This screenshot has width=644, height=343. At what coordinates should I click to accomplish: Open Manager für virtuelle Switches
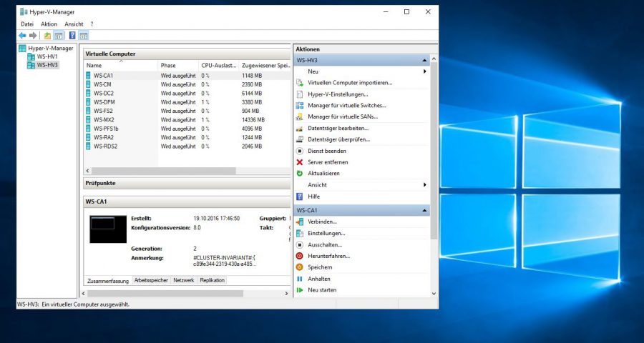point(346,106)
